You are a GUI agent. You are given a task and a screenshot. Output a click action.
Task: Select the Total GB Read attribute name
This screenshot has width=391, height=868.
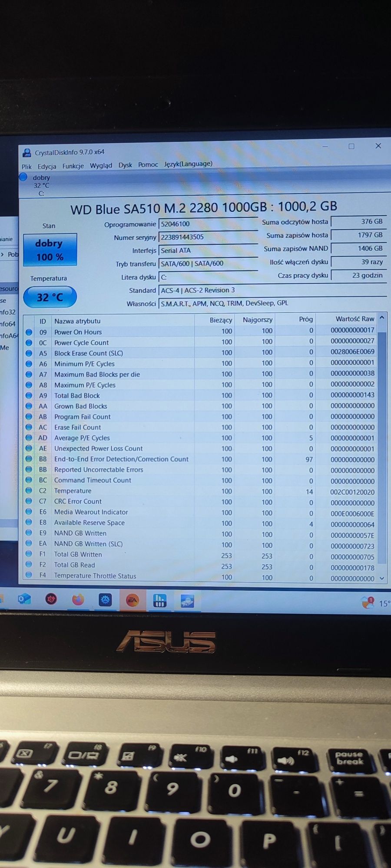click(x=74, y=565)
